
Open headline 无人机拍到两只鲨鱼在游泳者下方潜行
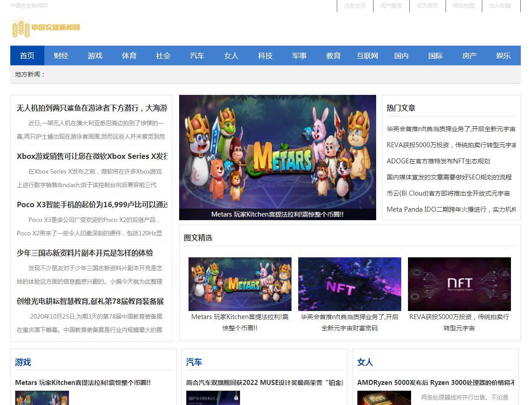pyautogui.click(x=92, y=108)
